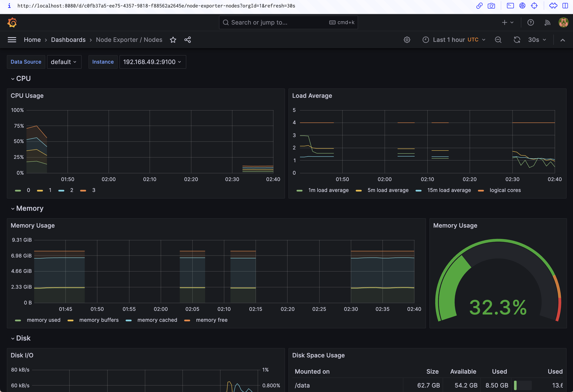The height and width of the screenshot is (392, 573).
Task: Toggle the CPU core 3 legend series
Action: click(x=94, y=190)
